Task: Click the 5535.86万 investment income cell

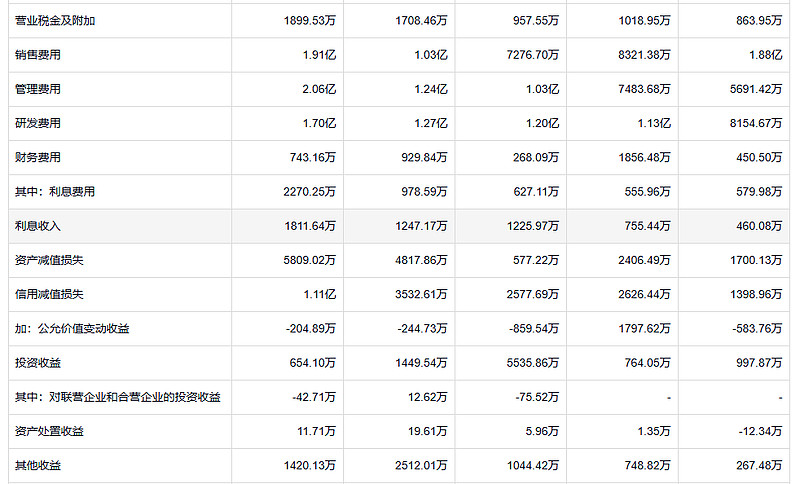Action: point(533,362)
